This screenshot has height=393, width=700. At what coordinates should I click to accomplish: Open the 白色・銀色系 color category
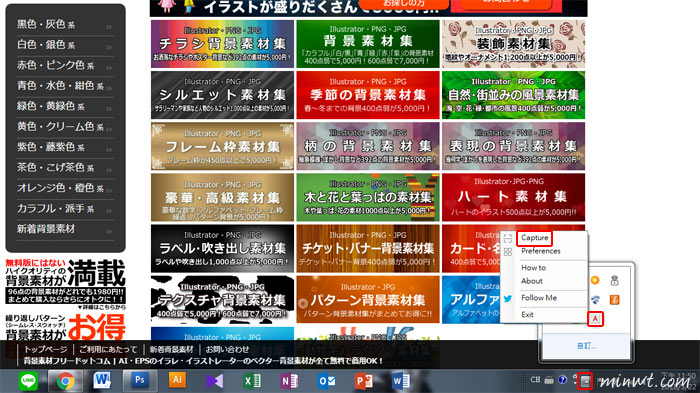(65, 45)
